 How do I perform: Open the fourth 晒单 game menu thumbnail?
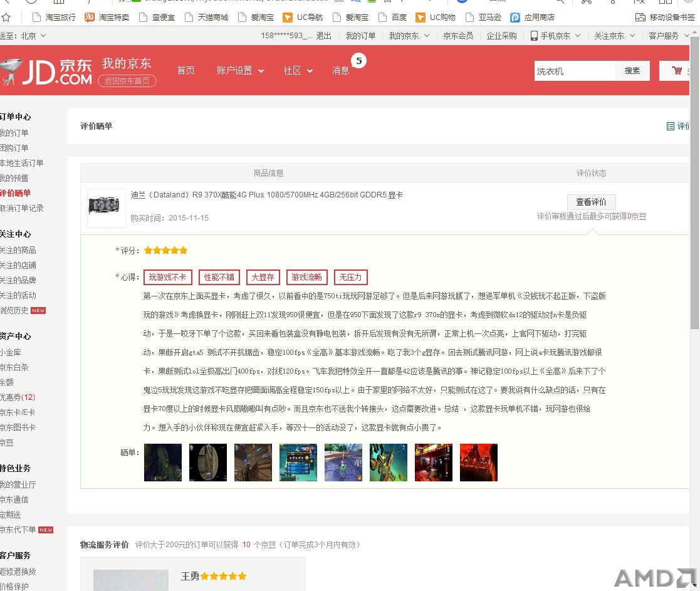point(298,463)
